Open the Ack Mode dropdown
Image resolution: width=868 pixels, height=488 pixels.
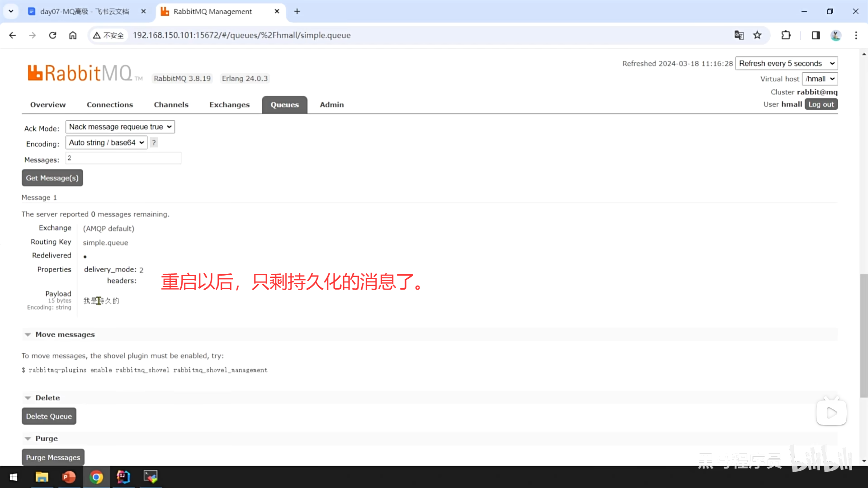pyautogui.click(x=120, y=127)
